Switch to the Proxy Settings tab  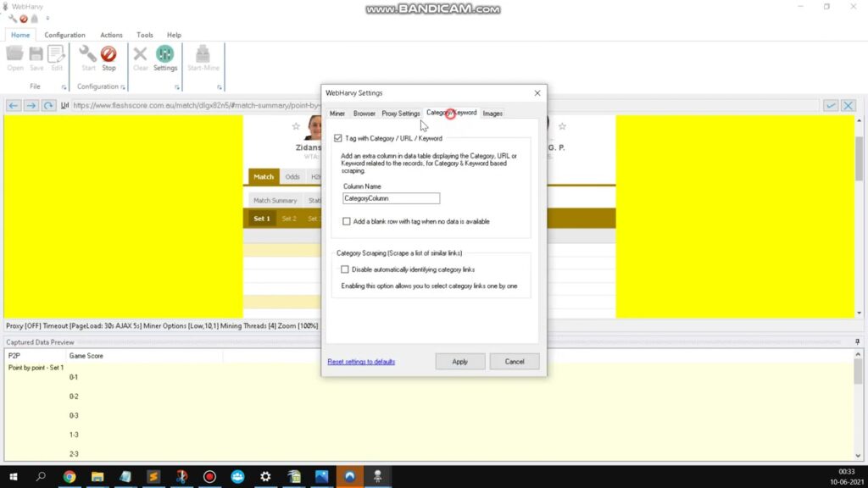click(401, 114)
